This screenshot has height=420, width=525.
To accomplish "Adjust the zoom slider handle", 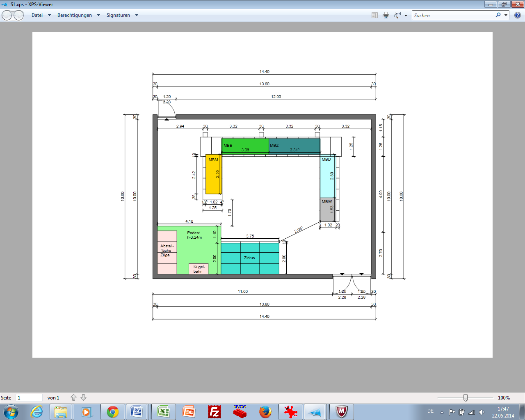I will 466,397.
